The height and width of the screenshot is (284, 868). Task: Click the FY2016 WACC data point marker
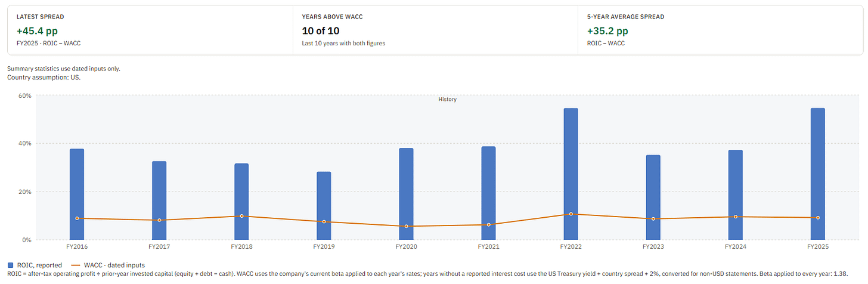77,218
